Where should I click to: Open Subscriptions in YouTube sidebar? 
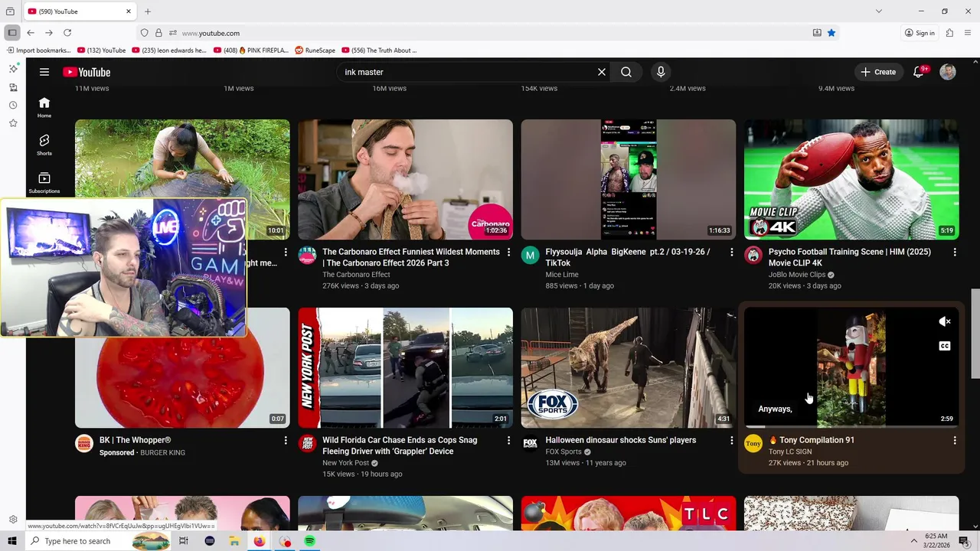click(44, 182)
